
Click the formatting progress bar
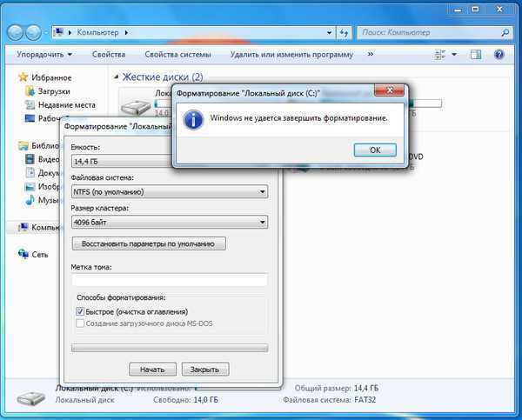pyautogui.click(x=170, y=348)
